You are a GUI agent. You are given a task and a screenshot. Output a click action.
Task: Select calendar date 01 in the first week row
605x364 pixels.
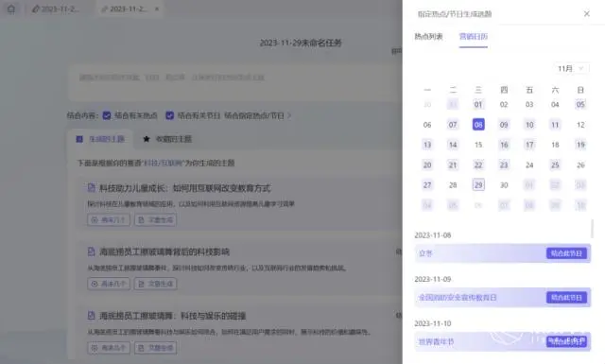[x=478, y=104]
